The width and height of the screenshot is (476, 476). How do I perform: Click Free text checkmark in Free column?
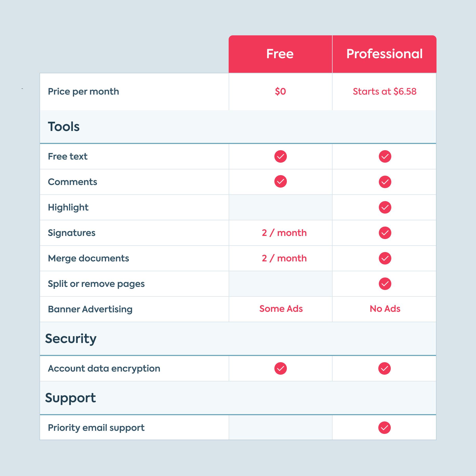coord(281,156)
